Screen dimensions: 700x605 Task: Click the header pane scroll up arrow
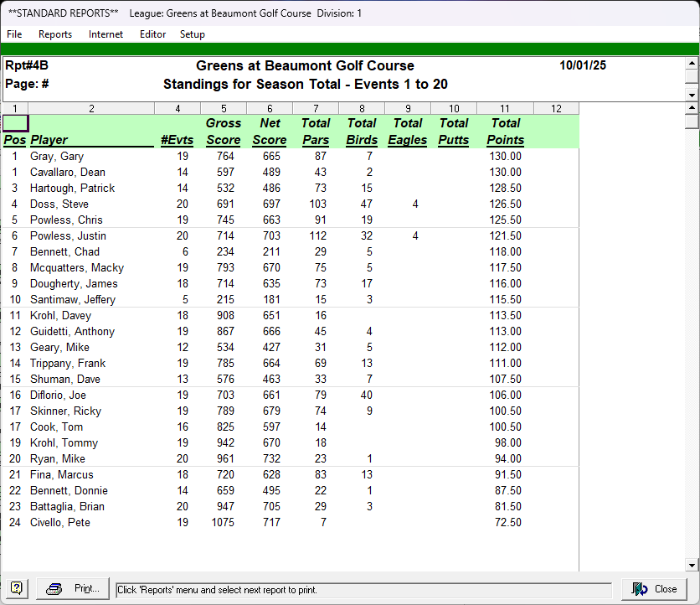[692, 63]
